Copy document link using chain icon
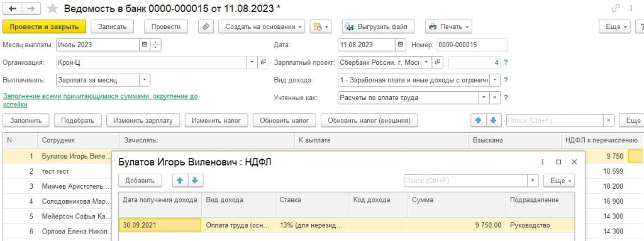The height and width of the screenshot is (241, 644). (616, 8)
